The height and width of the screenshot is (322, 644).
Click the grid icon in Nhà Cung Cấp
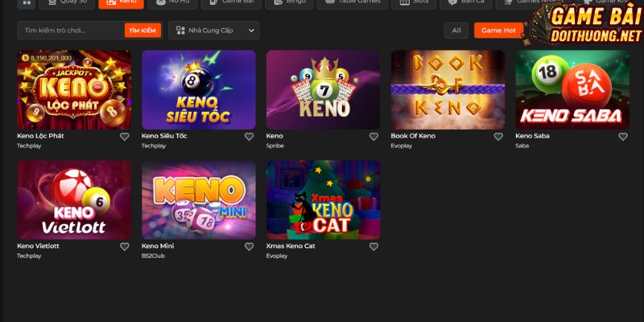tap(180, 31)
